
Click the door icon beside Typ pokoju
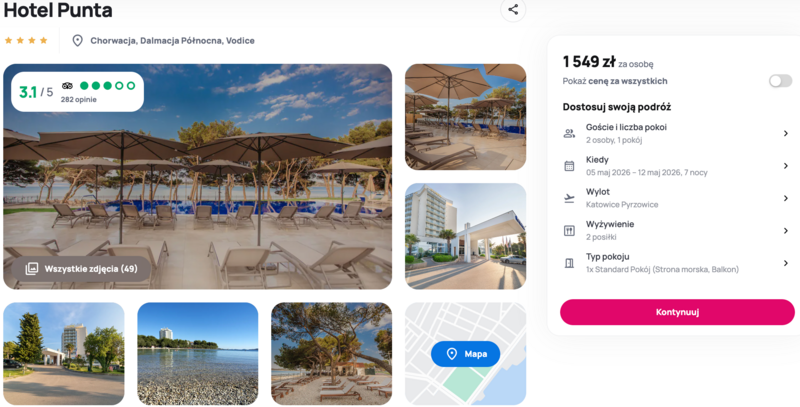[x=569, y=263]
